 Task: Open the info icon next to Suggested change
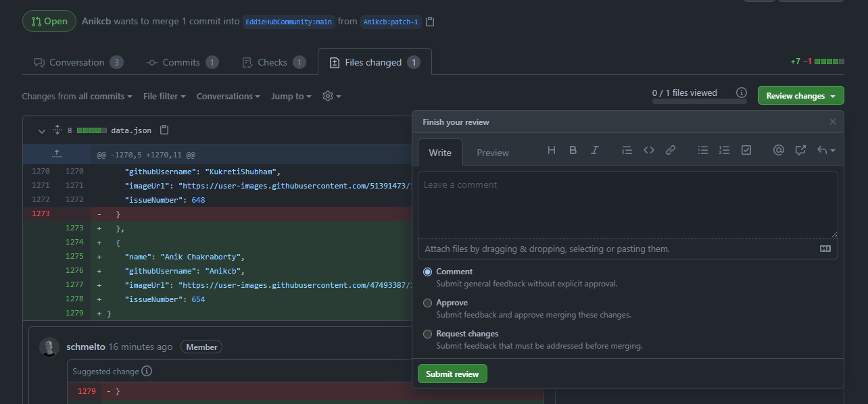[x=147, y=371]
